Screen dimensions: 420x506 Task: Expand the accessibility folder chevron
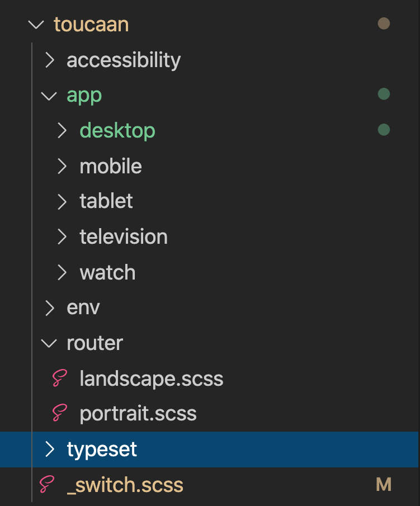coord(50,60)
